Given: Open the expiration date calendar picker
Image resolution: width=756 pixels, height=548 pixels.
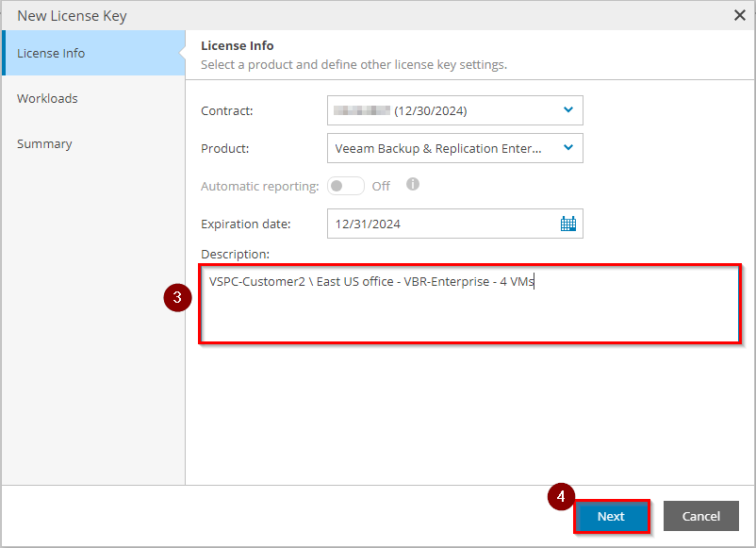Looking at the screenshot, I should (568, 224).
